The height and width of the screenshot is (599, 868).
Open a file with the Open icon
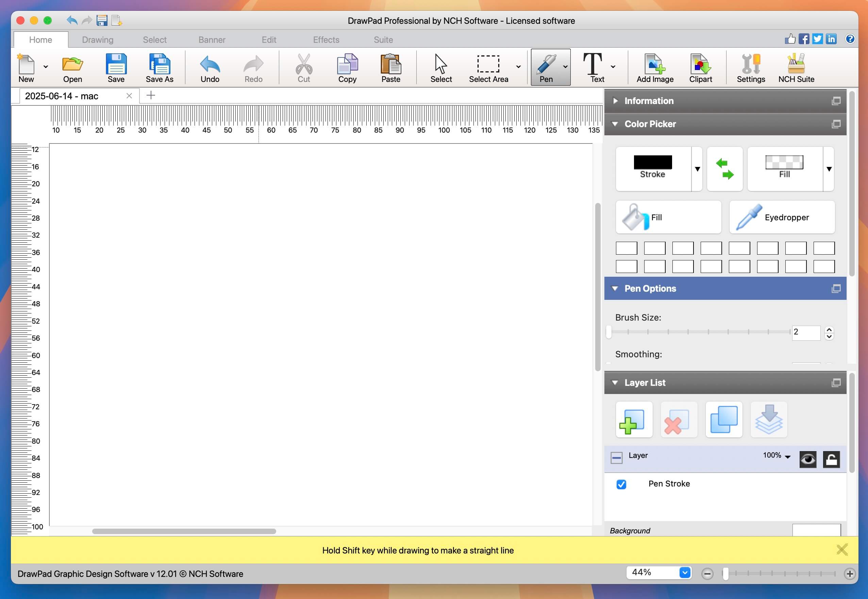tap(72, 68)
